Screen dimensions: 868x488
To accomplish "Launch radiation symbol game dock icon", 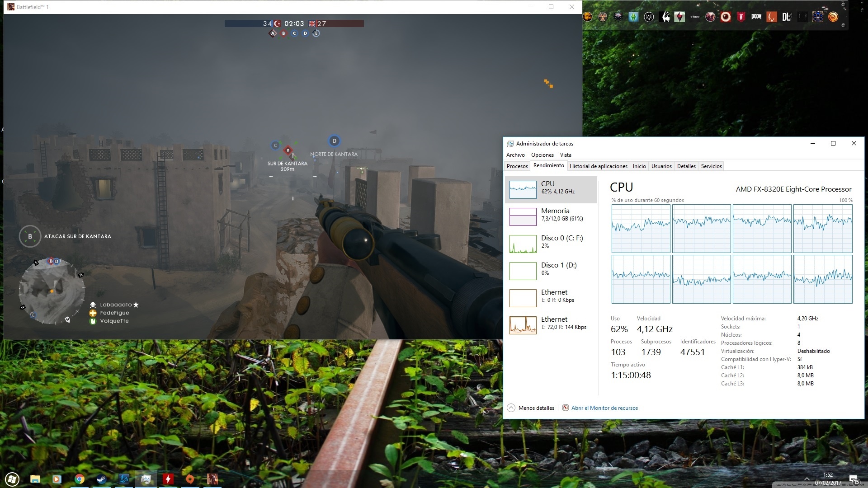I will [603, 17].
